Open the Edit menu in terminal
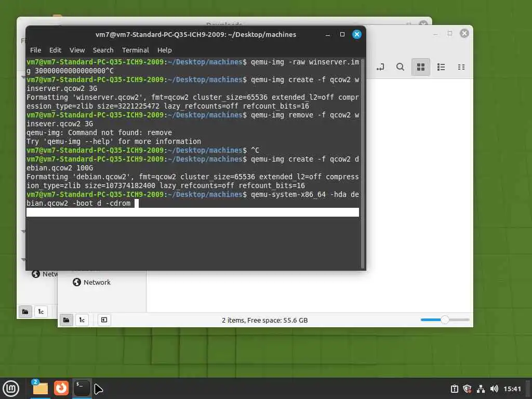This screenshot has width=532, height=399. (55, 50)
